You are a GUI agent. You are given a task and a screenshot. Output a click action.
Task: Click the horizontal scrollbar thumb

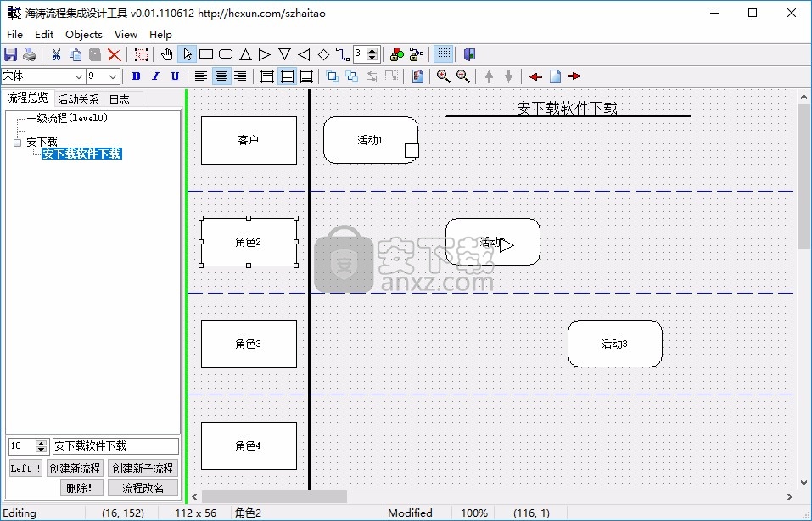coord(274,496)
